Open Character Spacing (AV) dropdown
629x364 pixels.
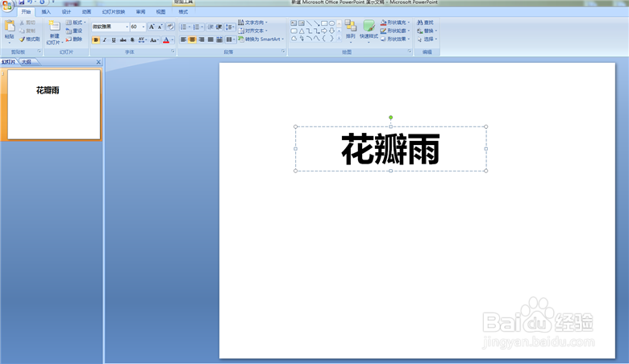click(142, 40)
